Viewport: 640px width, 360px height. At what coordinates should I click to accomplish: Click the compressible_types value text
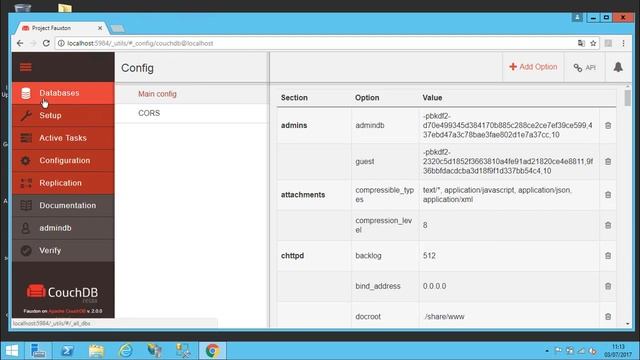click(x=497, y=195)
